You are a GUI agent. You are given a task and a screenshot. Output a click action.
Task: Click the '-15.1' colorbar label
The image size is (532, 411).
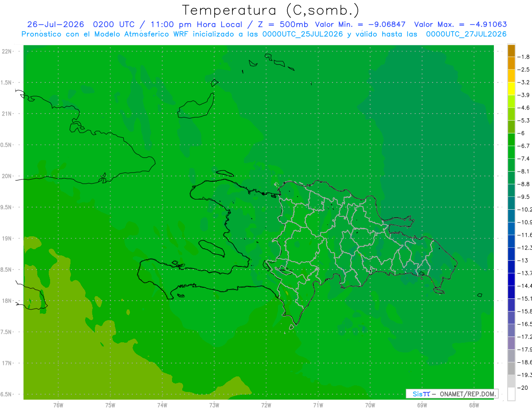(x=525, y=298)
